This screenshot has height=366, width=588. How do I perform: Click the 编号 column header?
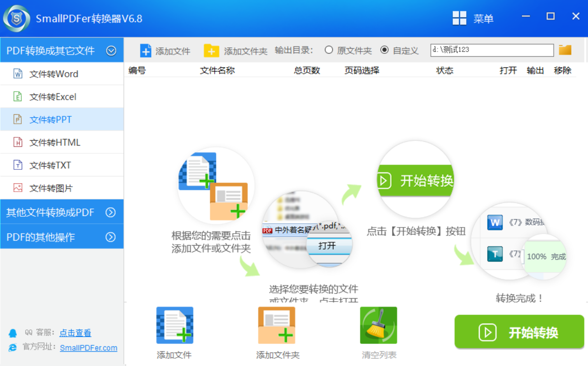pyautogui.click(x=137, y=70)
